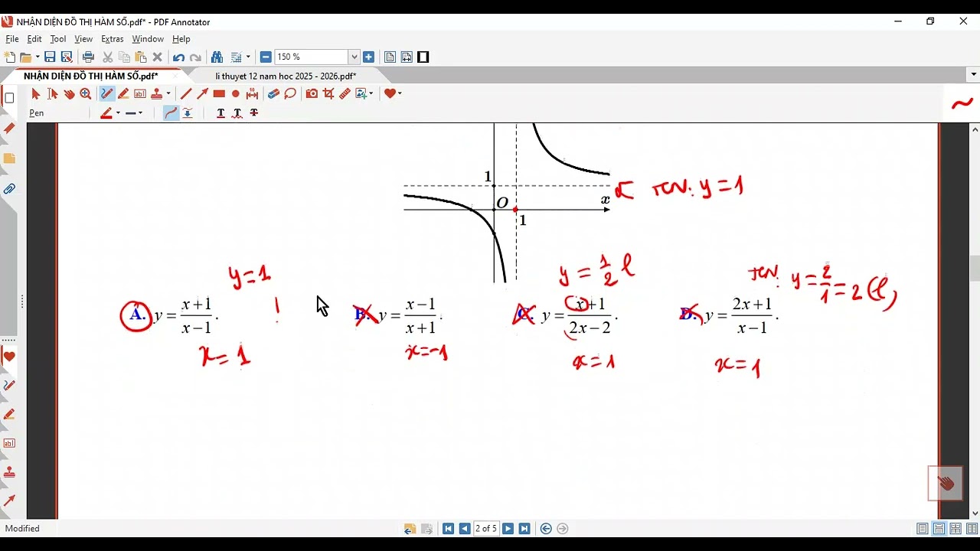Select the straight Line drawing tool
The image size is (980, 551).
point(185,94)
